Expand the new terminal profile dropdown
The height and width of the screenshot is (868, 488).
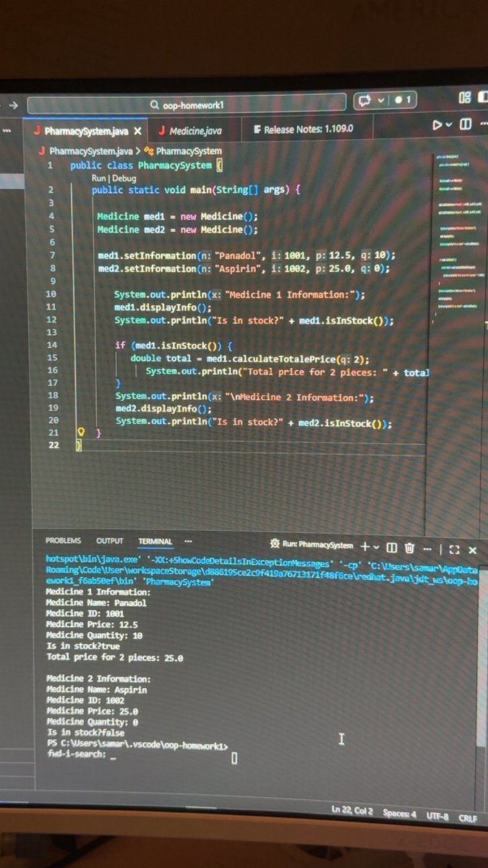click(376, 547)
